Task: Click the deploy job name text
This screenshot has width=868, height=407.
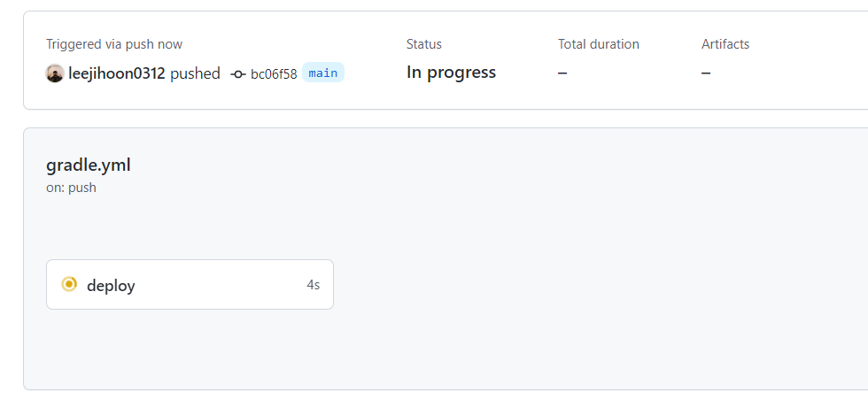Action: point(111,286)
